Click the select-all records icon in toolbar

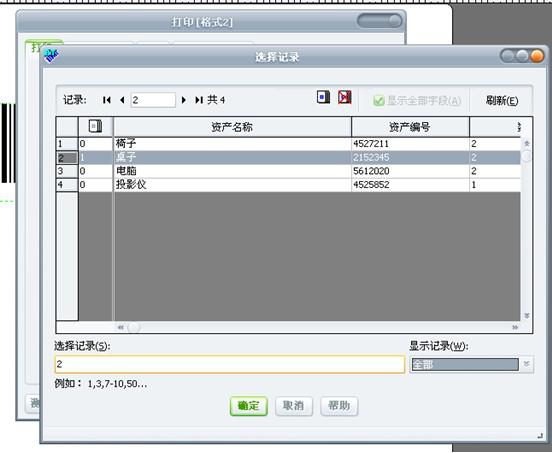pos(323,97)
